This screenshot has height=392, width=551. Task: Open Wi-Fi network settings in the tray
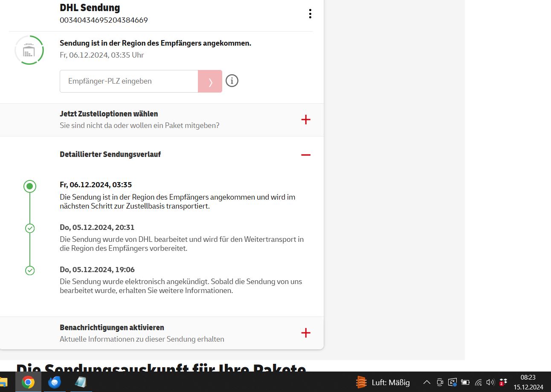[x=478, y=383]
